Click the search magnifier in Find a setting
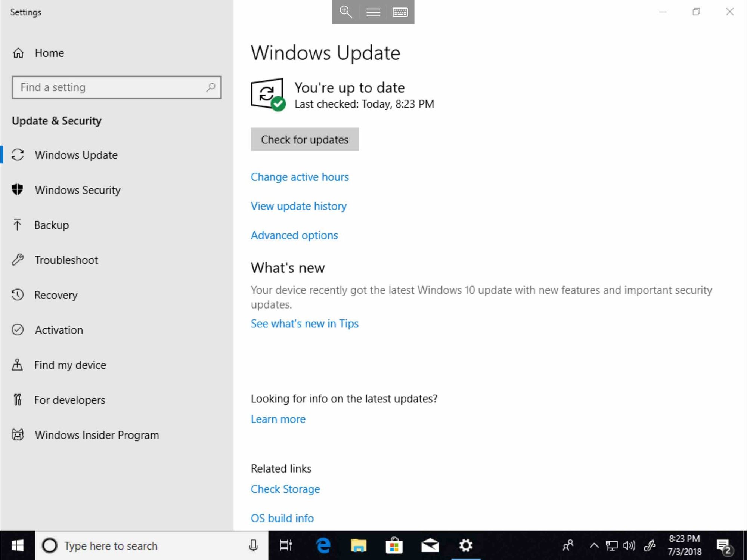The image size is (747, 560). tap(211, 87)
